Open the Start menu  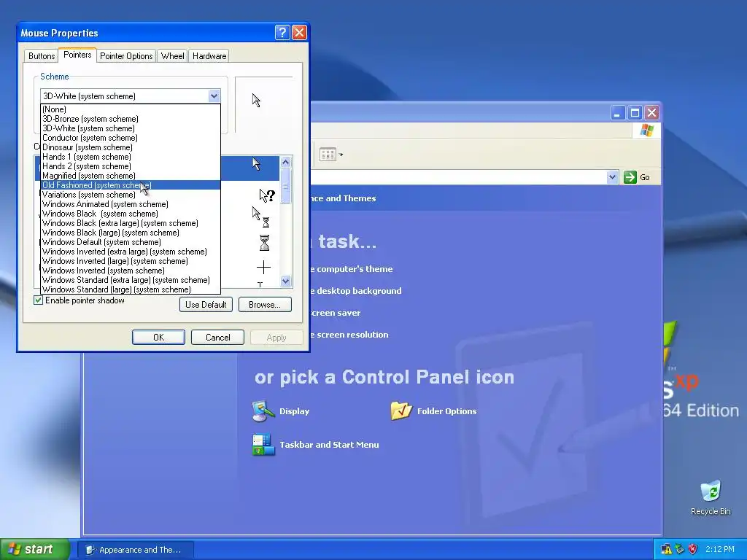(x=35, y=549)
